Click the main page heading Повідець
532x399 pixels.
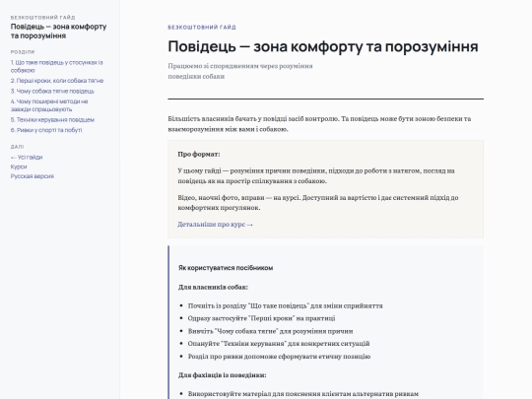pyautogui.click(x=323, y=46)
